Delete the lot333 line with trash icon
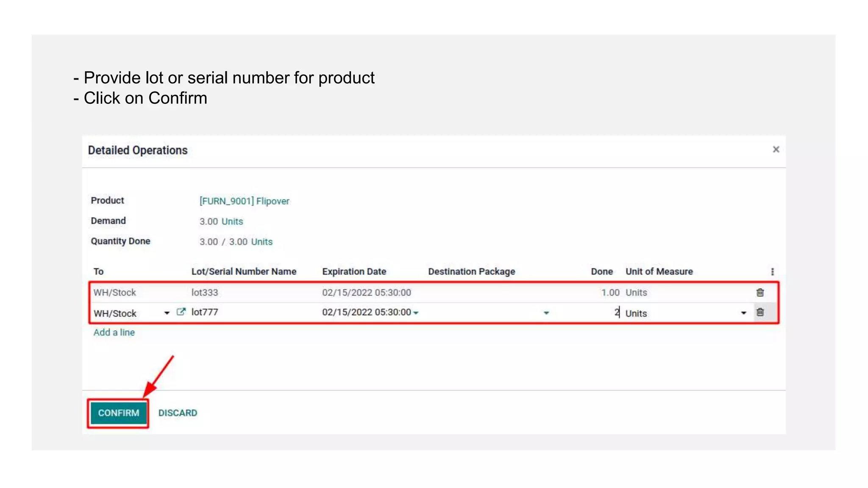The width and height of the screenshot is (868, 488). 760,292
